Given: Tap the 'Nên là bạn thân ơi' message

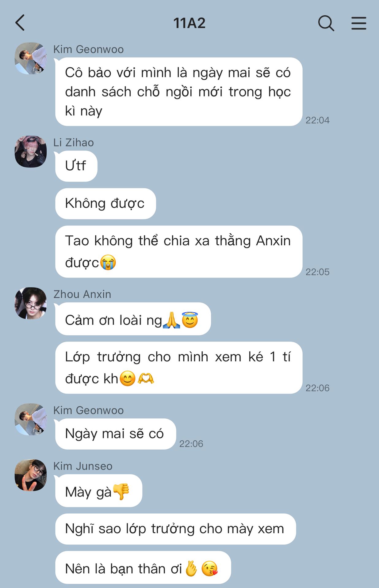Looking at the screenshot, I should point(143,567).
